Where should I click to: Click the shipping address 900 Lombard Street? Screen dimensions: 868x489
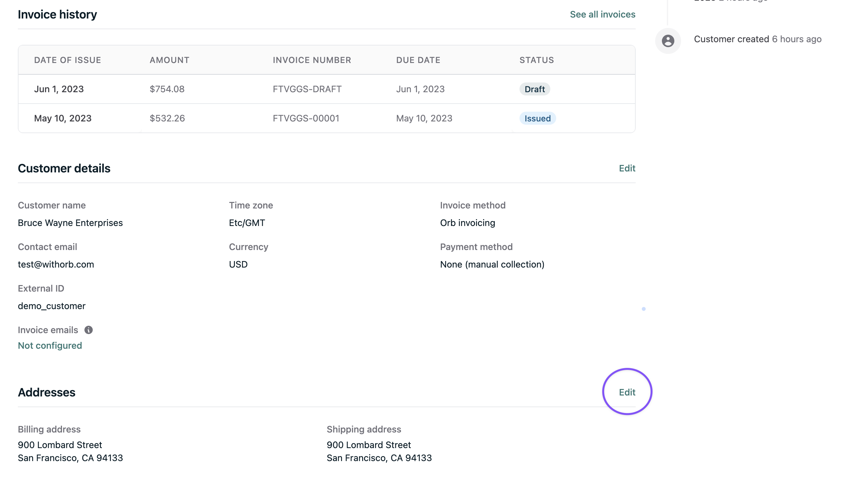pos(369,445)
